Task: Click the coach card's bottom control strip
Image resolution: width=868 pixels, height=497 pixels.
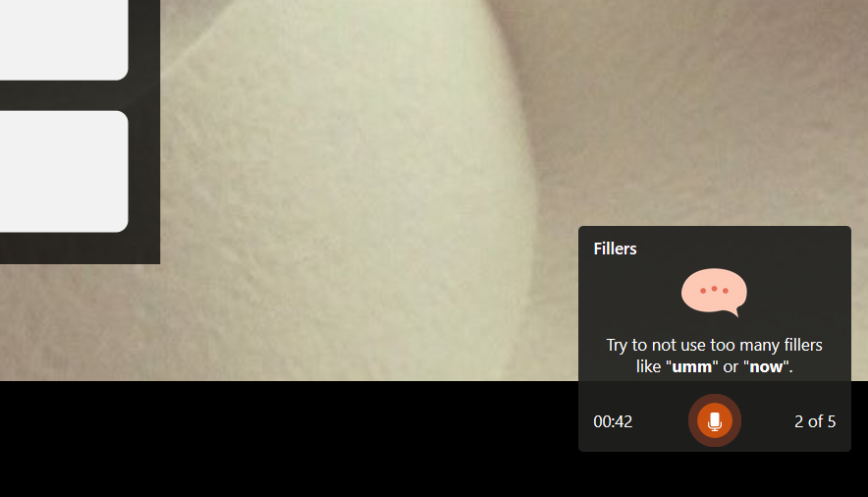Action: tap(714, 416)
